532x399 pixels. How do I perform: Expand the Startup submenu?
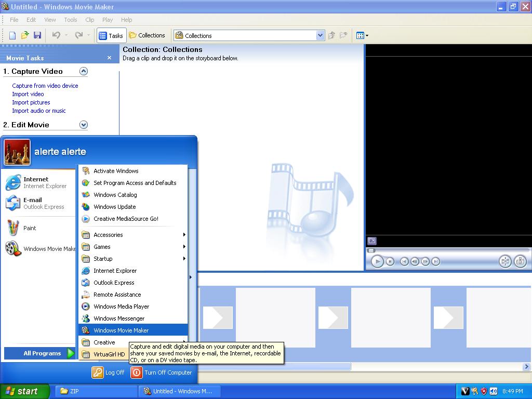coord(133,259)
